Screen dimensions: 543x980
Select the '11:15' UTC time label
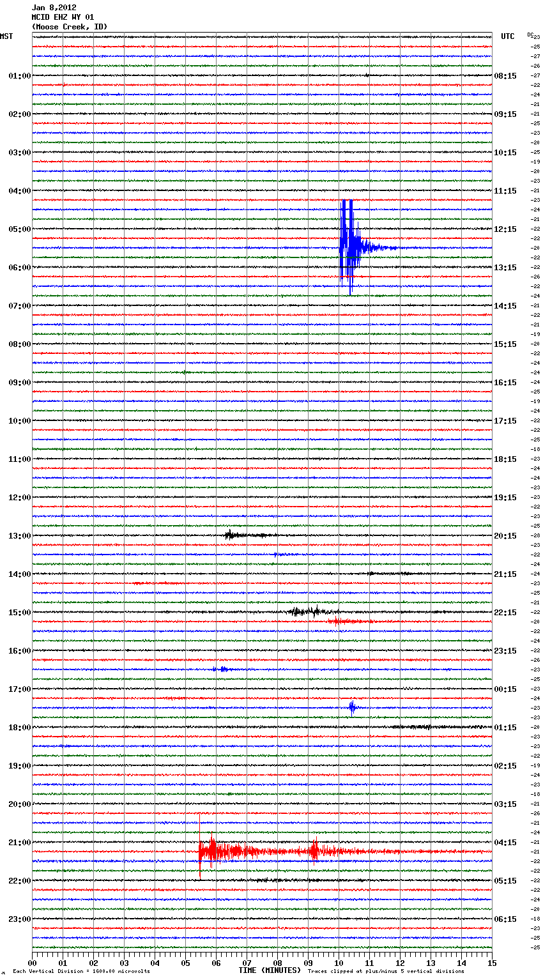click(x=505, y=191)
